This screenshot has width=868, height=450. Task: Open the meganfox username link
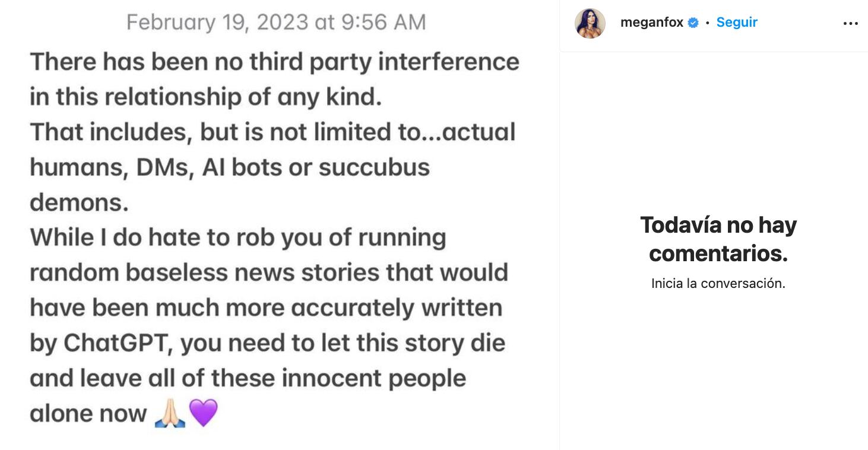[x=651, y=23]
